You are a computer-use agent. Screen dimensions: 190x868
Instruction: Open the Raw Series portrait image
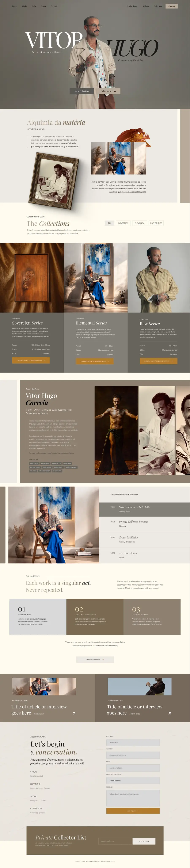pyautogui.click(x=159, y=278)
